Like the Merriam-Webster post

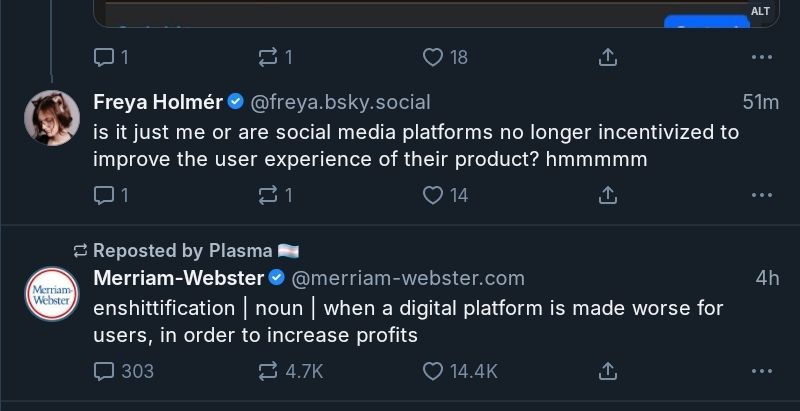(x=433, y=371)
